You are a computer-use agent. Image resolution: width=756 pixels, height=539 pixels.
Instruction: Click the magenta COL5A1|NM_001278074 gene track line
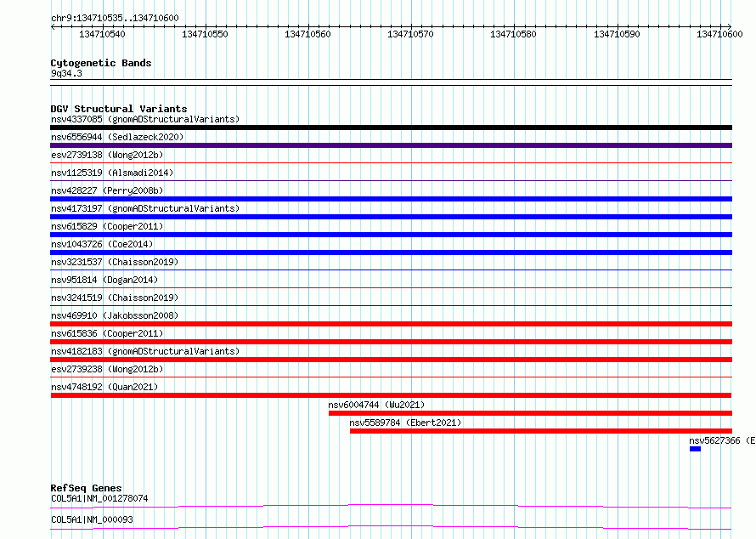click(391, 506)
